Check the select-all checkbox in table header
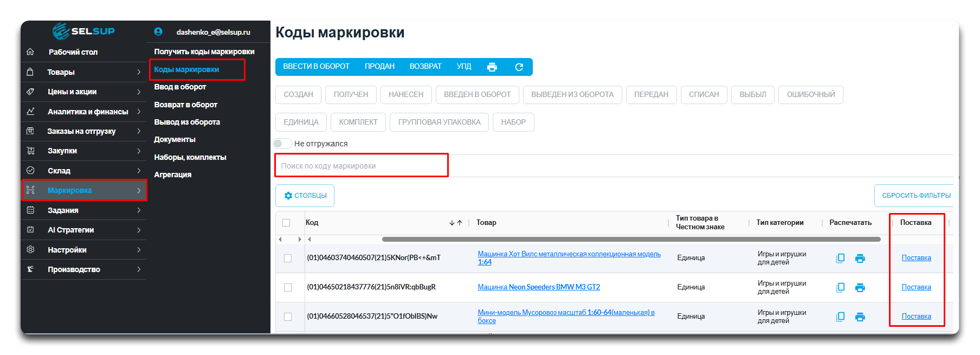The width and height of the screenshot is (980, 355). pyautogui.click(x=286, y=223)
